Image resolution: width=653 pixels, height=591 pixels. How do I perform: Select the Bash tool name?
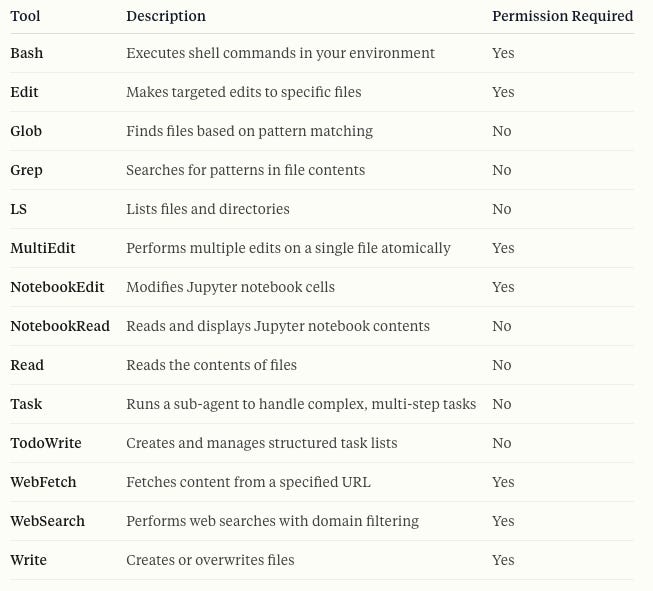click(27, 53)
